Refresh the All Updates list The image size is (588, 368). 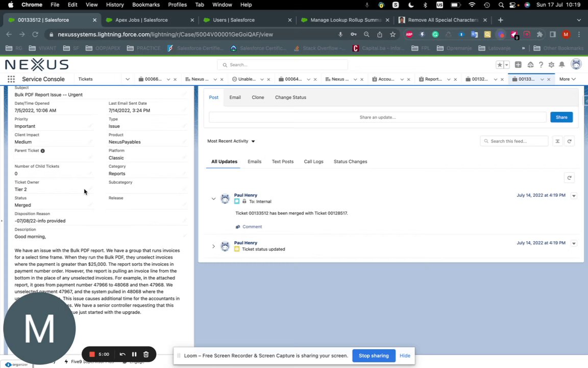569,178
